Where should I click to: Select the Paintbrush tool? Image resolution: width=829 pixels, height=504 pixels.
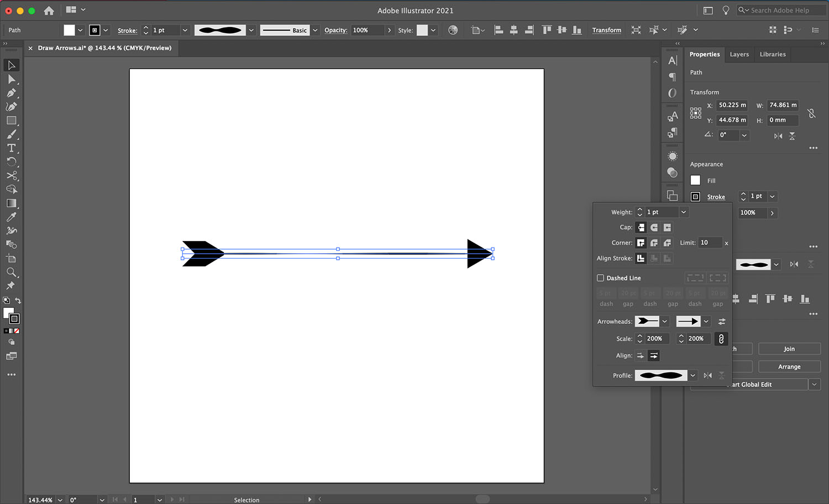tap(12, 134)
